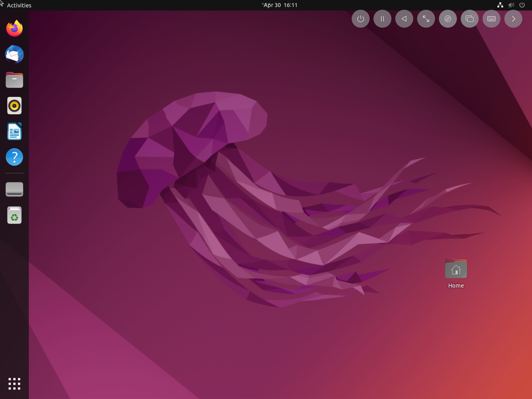Launch Rhythmbox music player
Image resolution: width=532 pixels, height=399 pixels.
pyautogui.click(x=14, y=106)
